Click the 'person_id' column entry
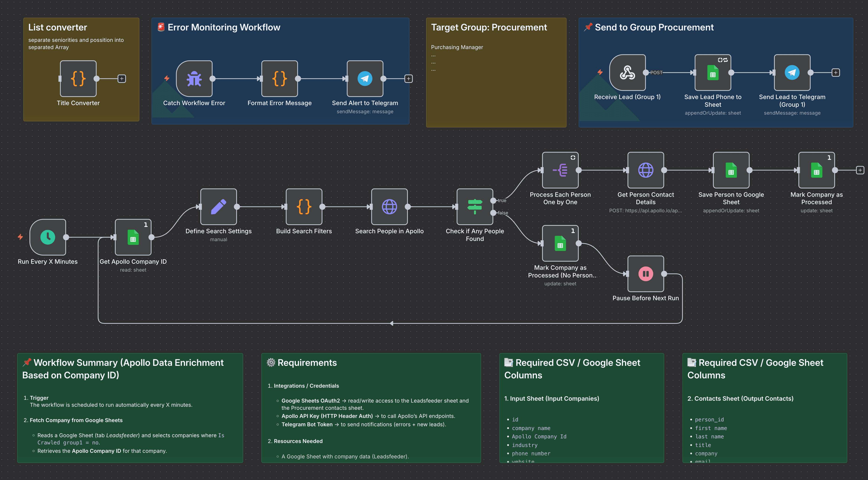The height and width of the screenshot is (480, 868). click(709, 420)
